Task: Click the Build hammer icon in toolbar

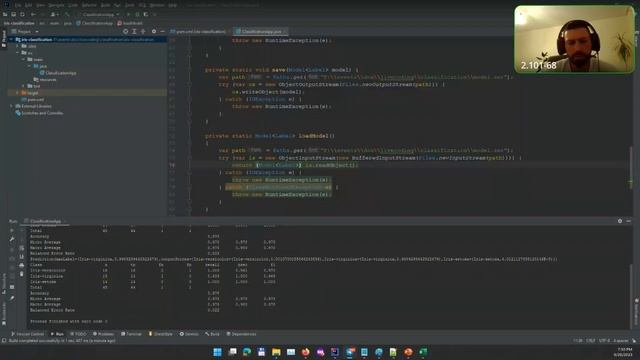Action: pyautogui.click(x=67, y=14)
